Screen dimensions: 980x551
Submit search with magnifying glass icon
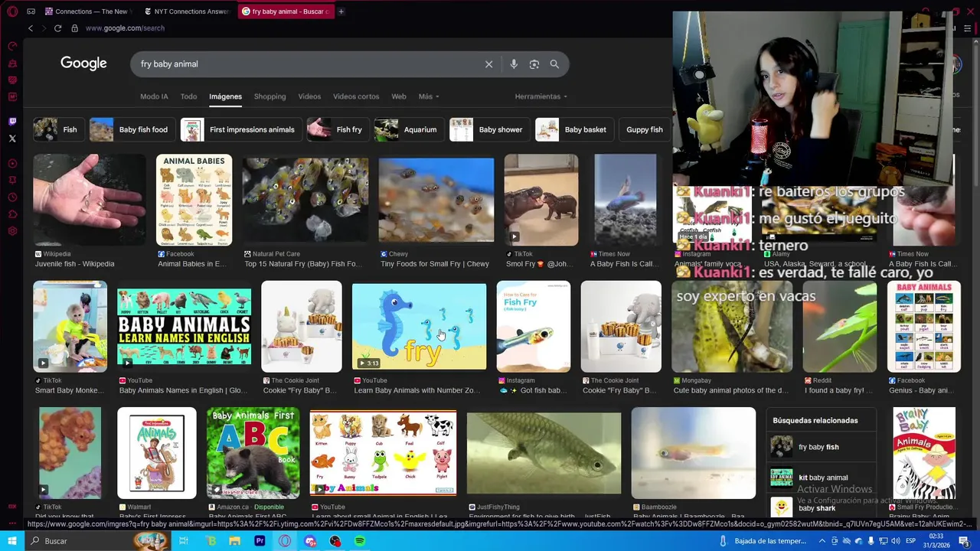click(x=554, y=64)
